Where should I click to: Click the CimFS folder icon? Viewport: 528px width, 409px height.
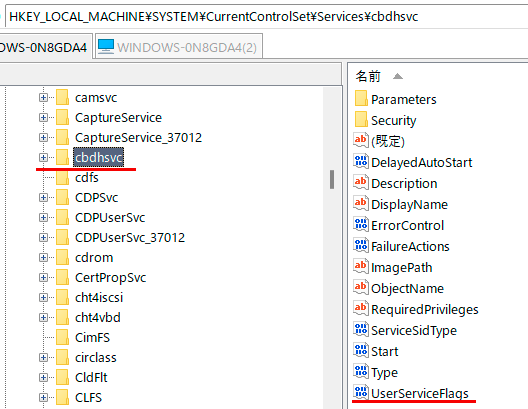pyautogui.click(x=63, y=337)
